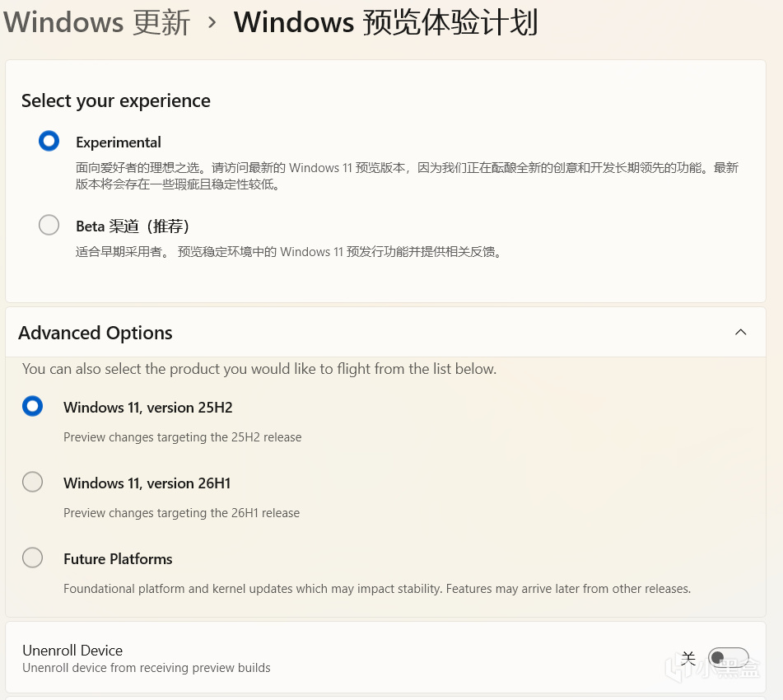Select the Experimental channel radio button
Screen dimensions: 783x700
[49, 142]
